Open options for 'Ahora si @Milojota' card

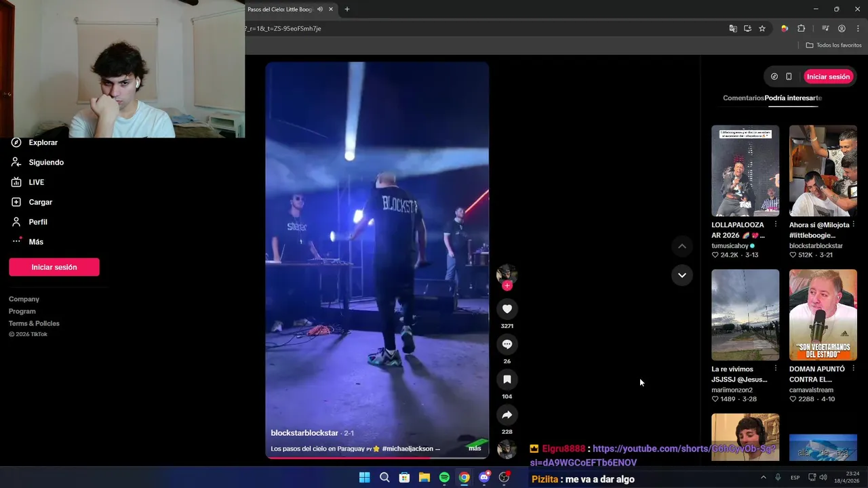(x=853, y=224)
